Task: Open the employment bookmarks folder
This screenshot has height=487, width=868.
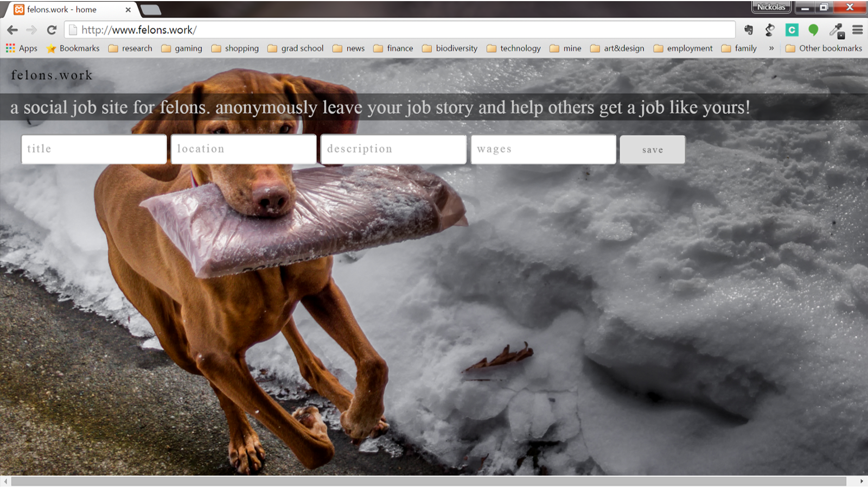Action: tap(683, 48)
